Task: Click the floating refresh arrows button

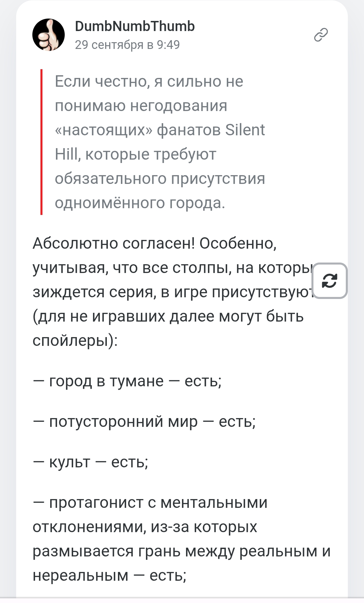Action: 330,281
